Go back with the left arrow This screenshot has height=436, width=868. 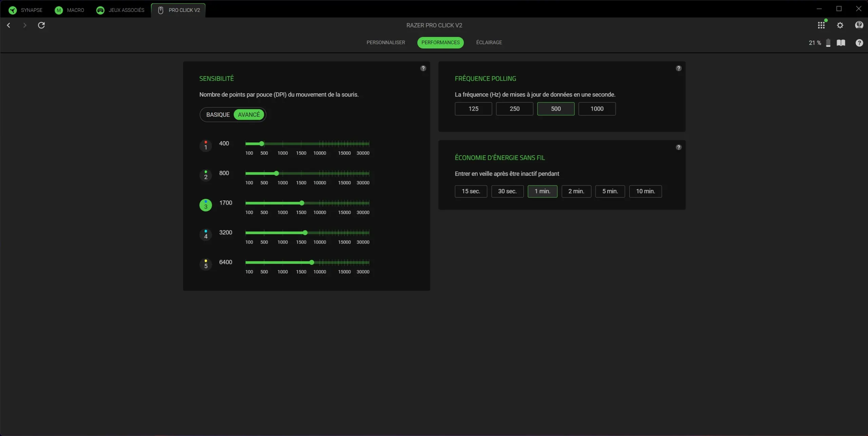pyautogui.click(x=9, y=25)
